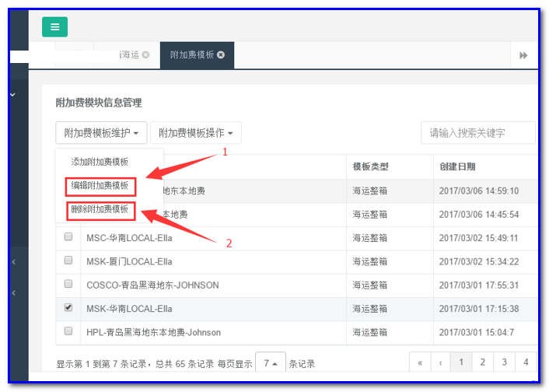Sort by 模板类型 column header
Screen dimensions: 549x392
pyautogui.click(x=370, y=166)
